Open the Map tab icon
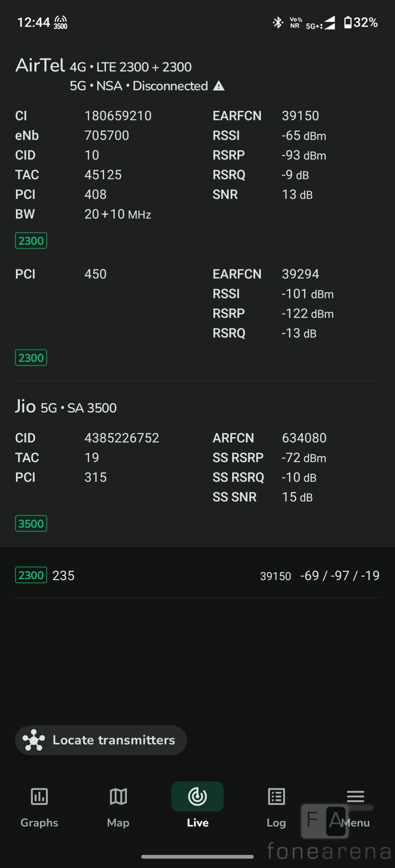 pyautogui.click(x=118, y=796)
